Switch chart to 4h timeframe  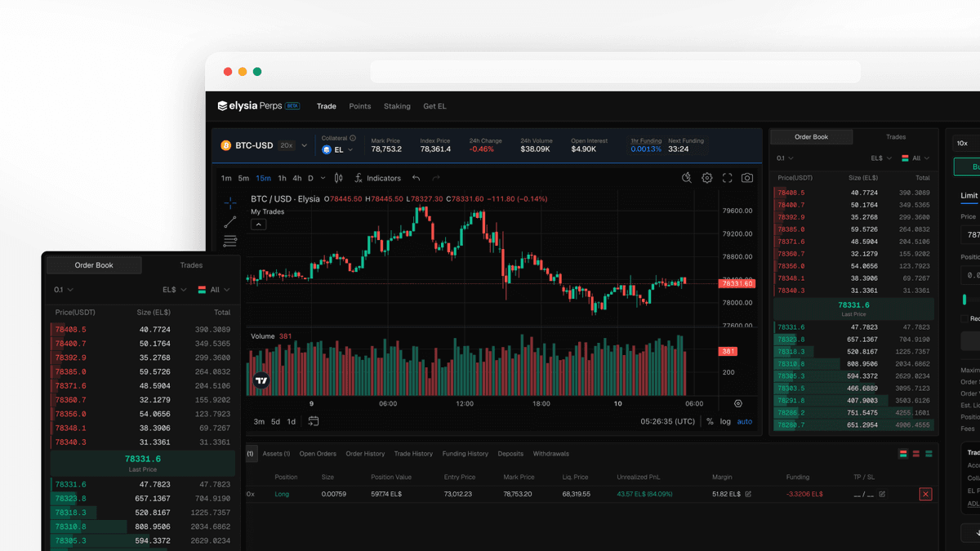pos(297,178)
